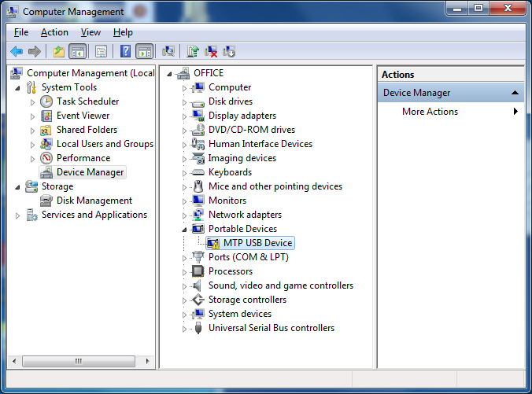This screenshot has height=394, width=532.
Task: Click the USB controllers plug icon
Action: [198, 328]
